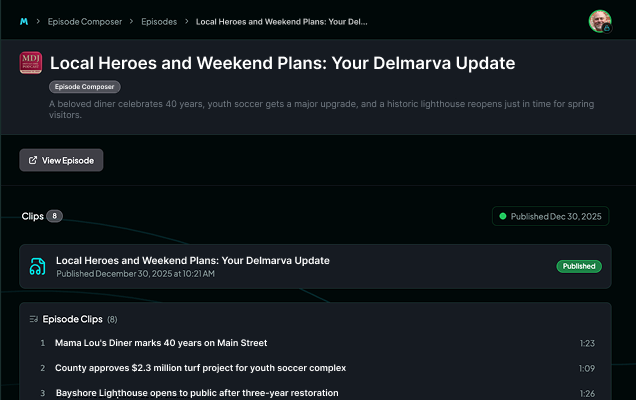The width and height of the screenshot is (636, 408).
Task: Go to Episode Composer breadcrumb
Action: coord(84,21)
